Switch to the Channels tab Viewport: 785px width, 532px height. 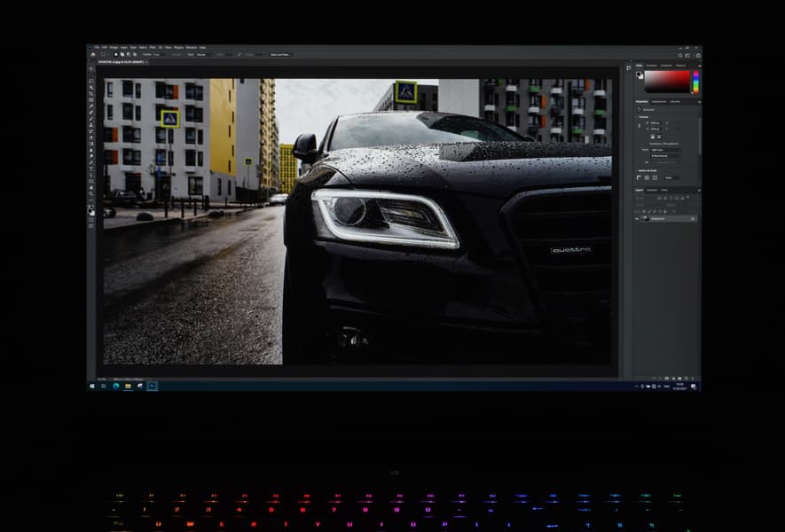click(652, 190)
